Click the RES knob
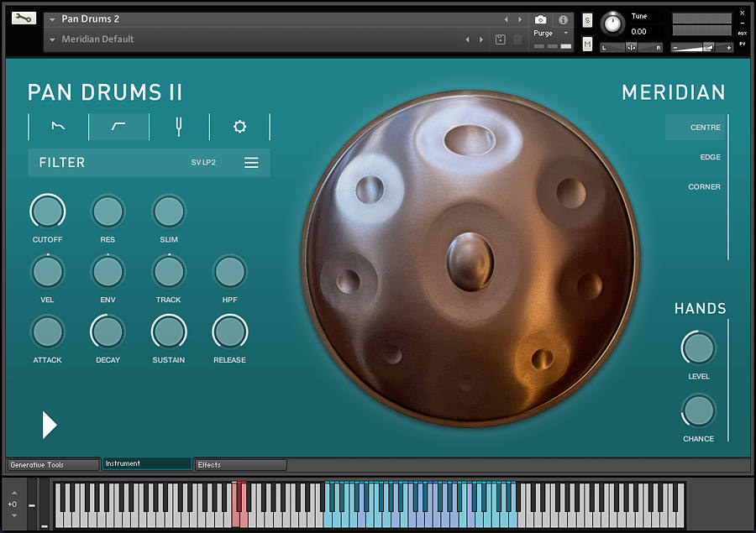Viewport: 756px width, 533px height. pyautogui.click(x=108, y=212)
